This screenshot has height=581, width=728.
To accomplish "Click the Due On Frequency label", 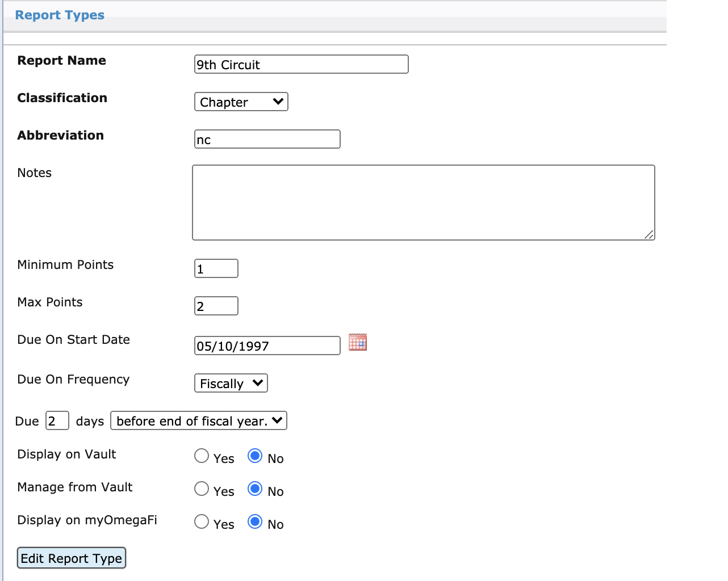I will pos(74,379).
